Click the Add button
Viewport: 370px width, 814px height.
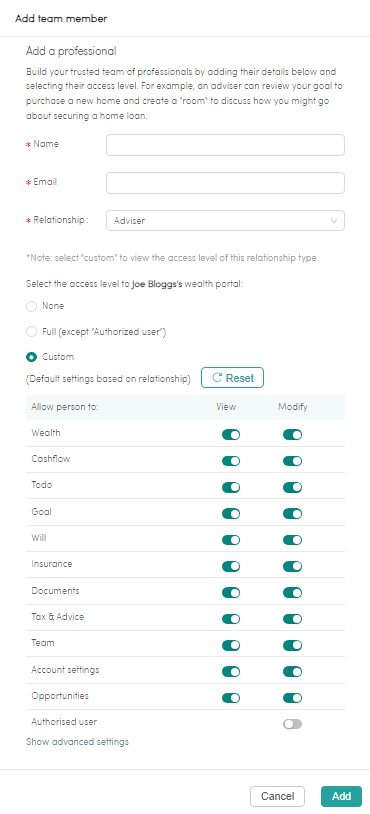point(341,796)
